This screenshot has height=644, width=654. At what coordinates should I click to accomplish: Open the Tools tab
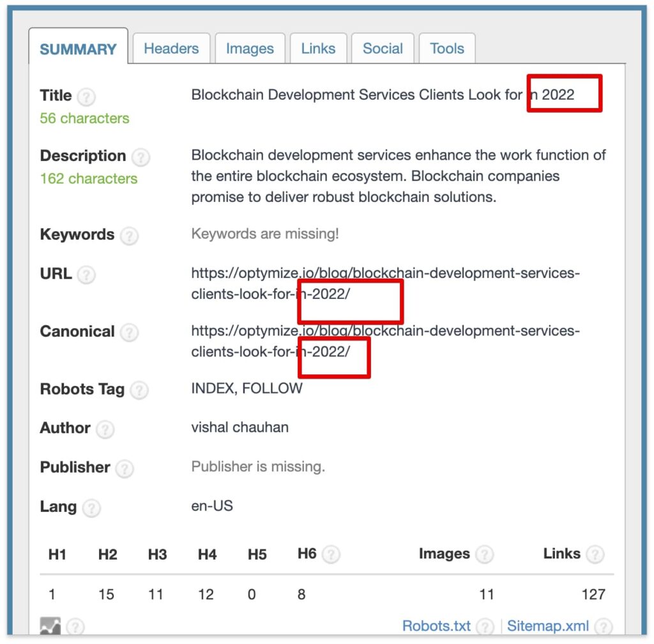pos(447,49)
